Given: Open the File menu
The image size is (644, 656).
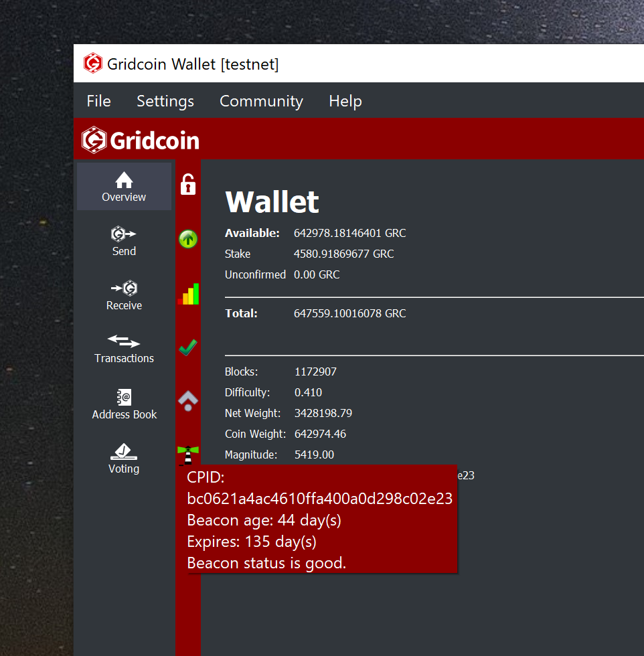Looking at the screenshot, I should pos(99,101).
